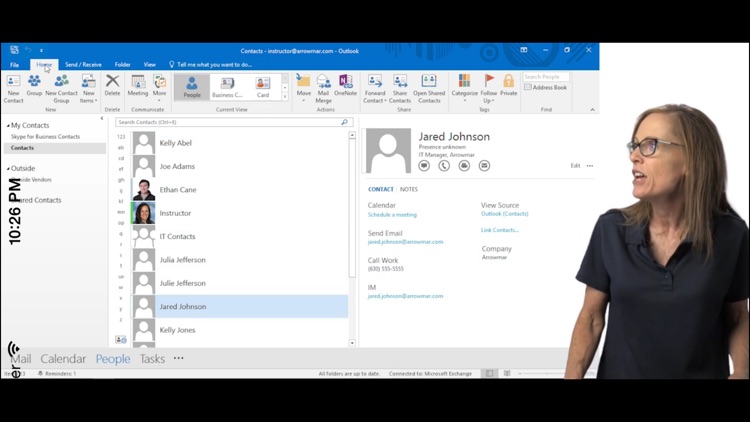Open the Address Book

(x=545, y=88)
